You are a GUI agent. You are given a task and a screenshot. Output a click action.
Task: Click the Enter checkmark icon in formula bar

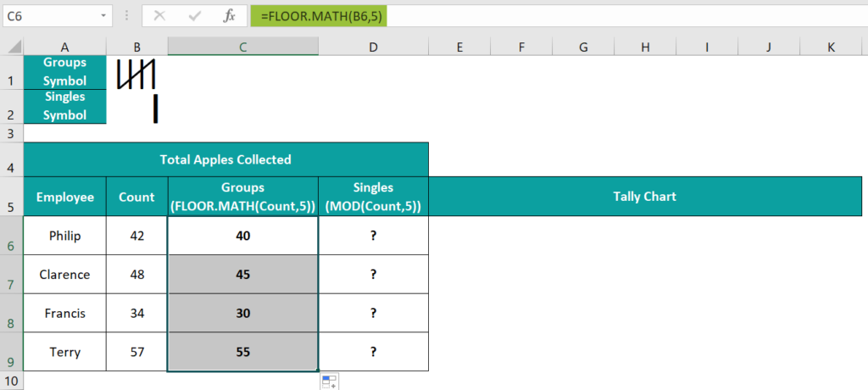[x=195, y=16]
